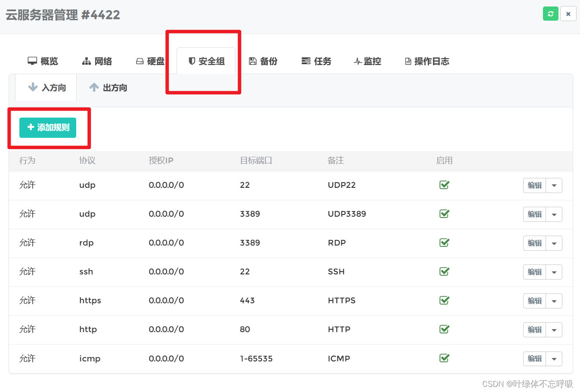The height and width of the screenshot is (392, 580).
Task: Click the 添加规则 add rule button
Action: (48, 128)
